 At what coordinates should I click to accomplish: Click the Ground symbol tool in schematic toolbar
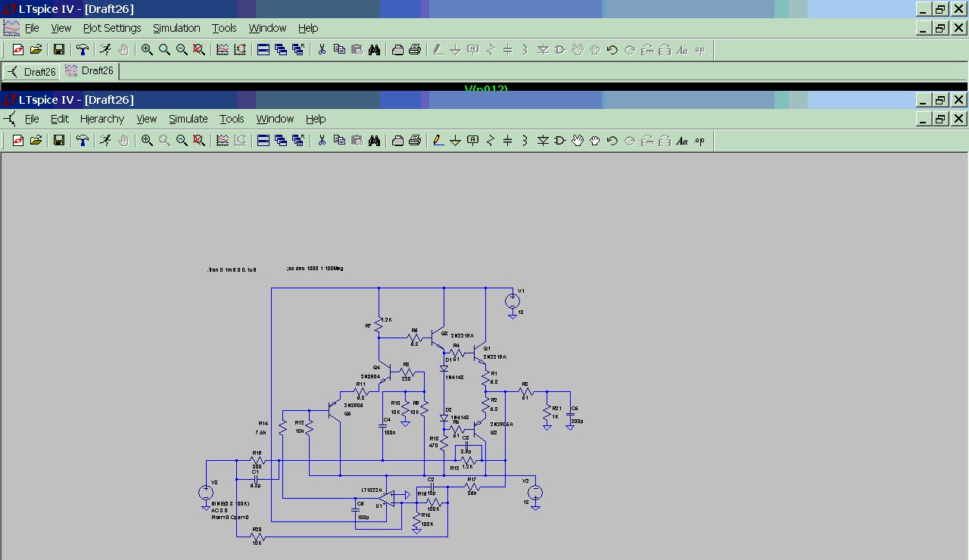[x=455, y=141]
